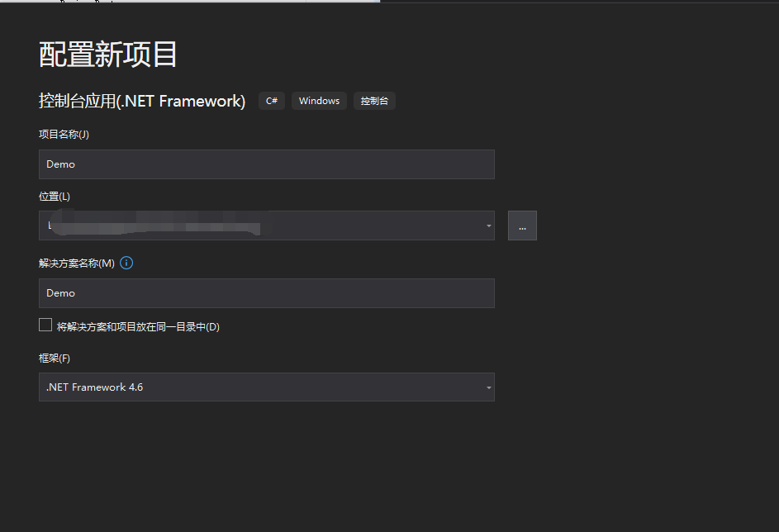Click the info icon beside 解决方案名称
779x532 pixels.
click(126, 263)
